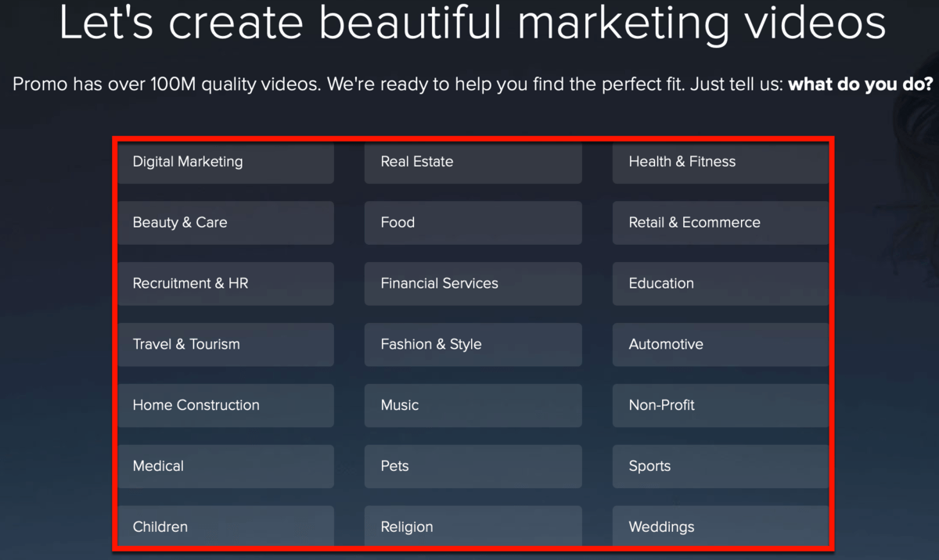The height and width of the screenshot is (560, 939).
Task: Choose the Automotive category
Action: [720, 345]
